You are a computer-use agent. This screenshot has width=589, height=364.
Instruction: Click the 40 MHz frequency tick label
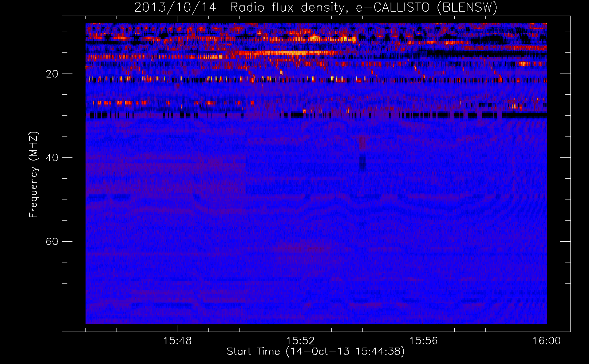52,158
